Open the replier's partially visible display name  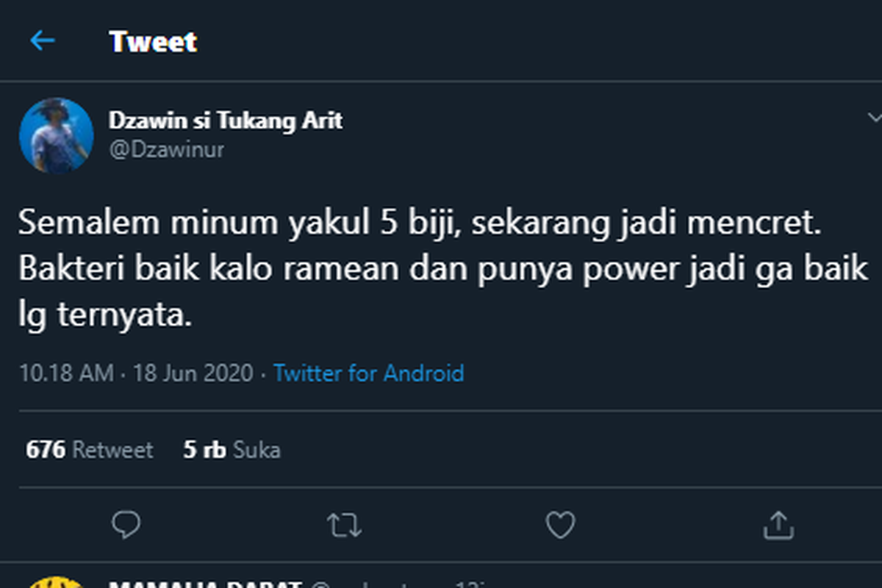(x=205, y=584)
